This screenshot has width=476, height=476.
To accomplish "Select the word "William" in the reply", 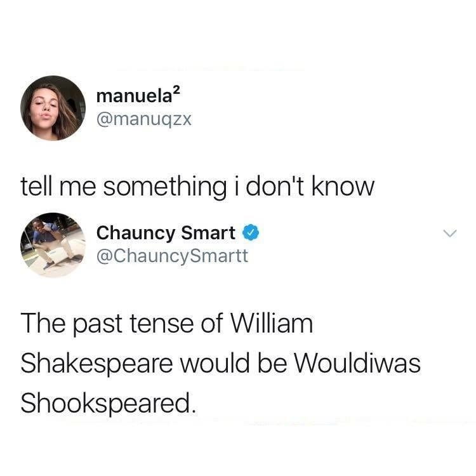I will pos(272,323).
